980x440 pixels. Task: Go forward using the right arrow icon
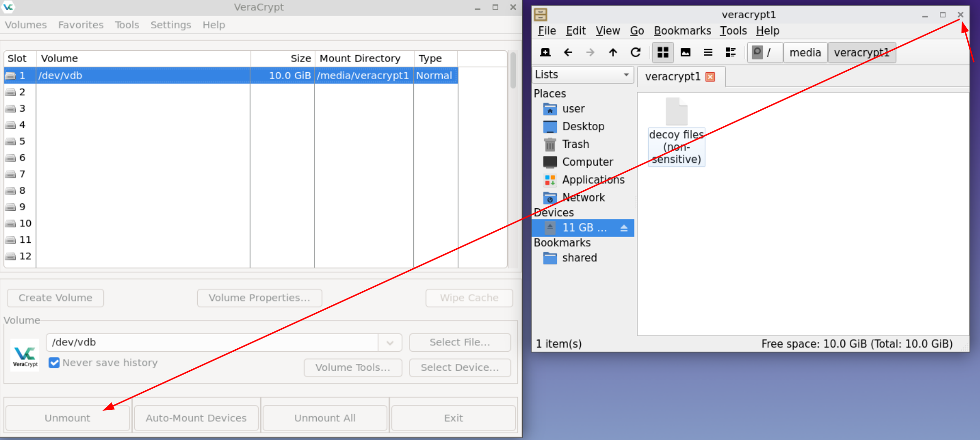590,52
